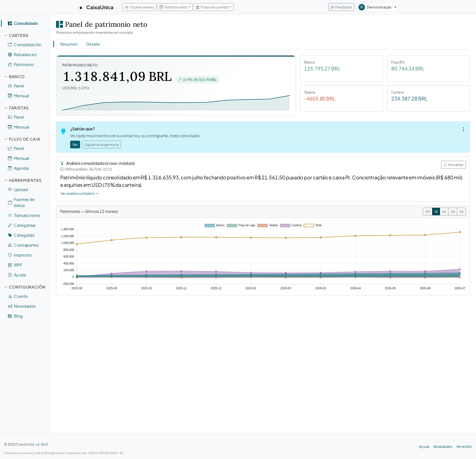
Task: Open Todos los años dropdown
Action: click(x=175, y=7)
